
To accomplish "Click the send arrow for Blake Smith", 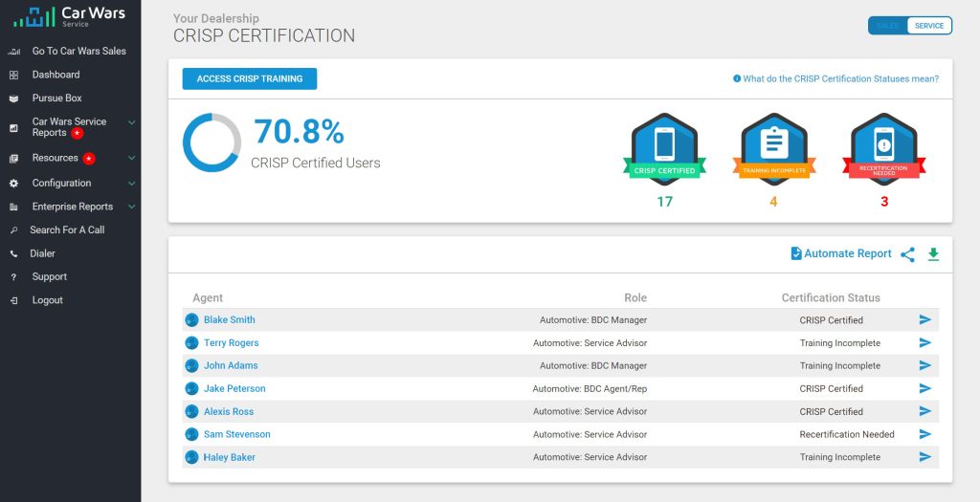I will (x=925, y=319).
